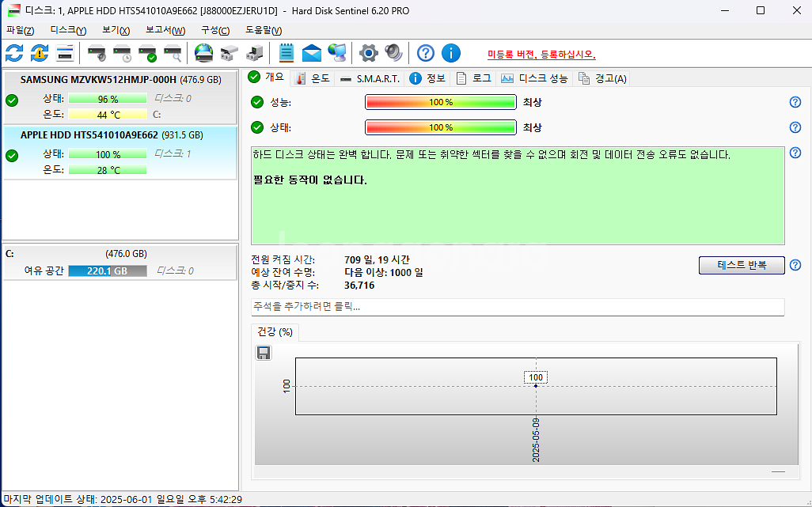Open the 디스크(Y) menu

(68, 31)
